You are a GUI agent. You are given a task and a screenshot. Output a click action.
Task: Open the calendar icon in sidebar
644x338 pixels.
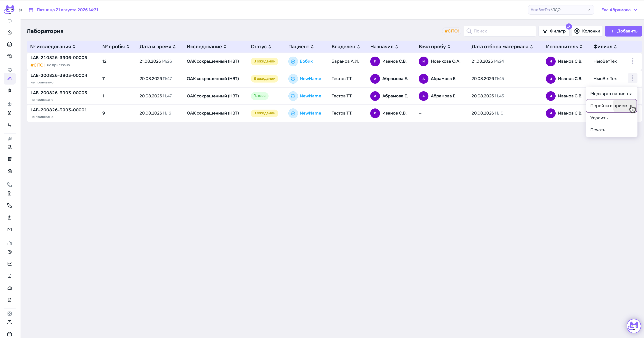(9, 44)
